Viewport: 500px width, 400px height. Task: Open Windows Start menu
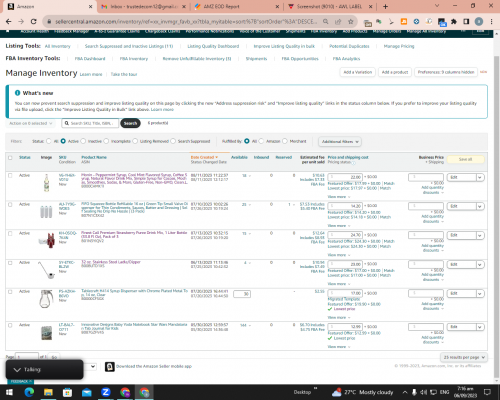pos(9,392)
